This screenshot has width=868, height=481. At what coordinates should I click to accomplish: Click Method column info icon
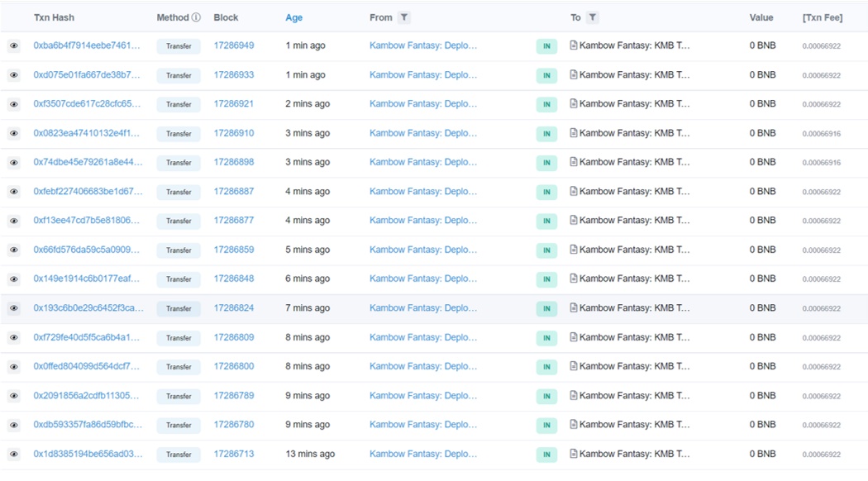click(196, 17)
